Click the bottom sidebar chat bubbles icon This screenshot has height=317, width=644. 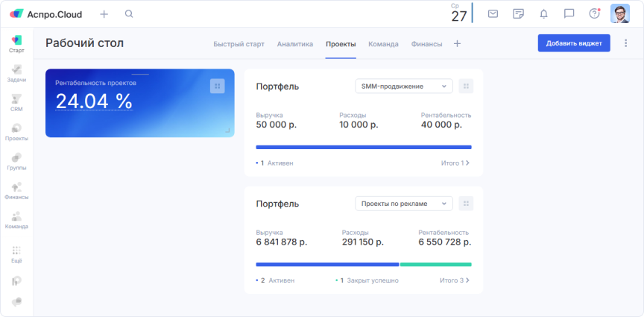(17, 302)
